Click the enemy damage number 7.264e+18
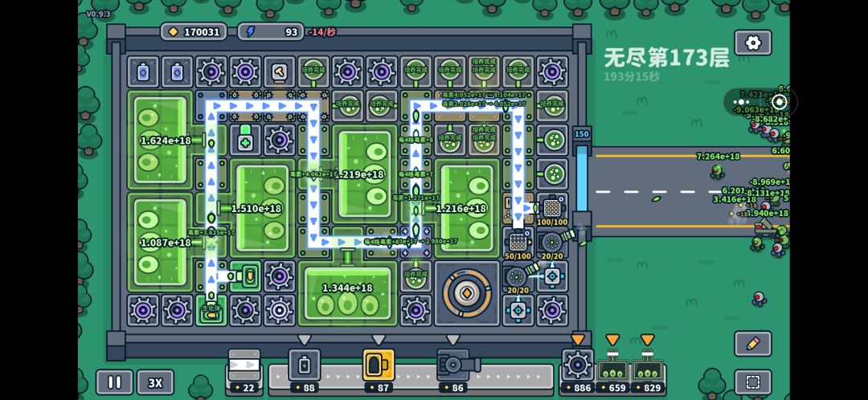The image size is (868, 400). tap(718, 157)
